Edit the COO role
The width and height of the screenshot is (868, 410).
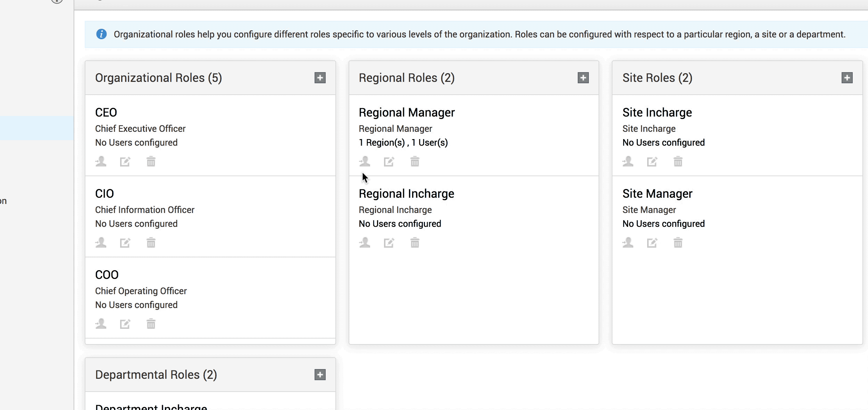pos(125,324)
